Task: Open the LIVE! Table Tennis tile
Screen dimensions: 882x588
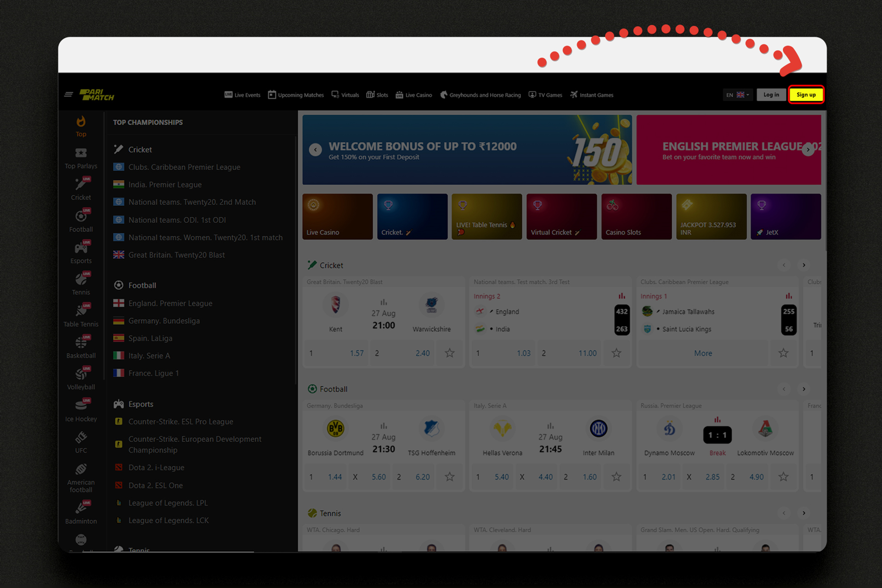Action: (487, 216)
